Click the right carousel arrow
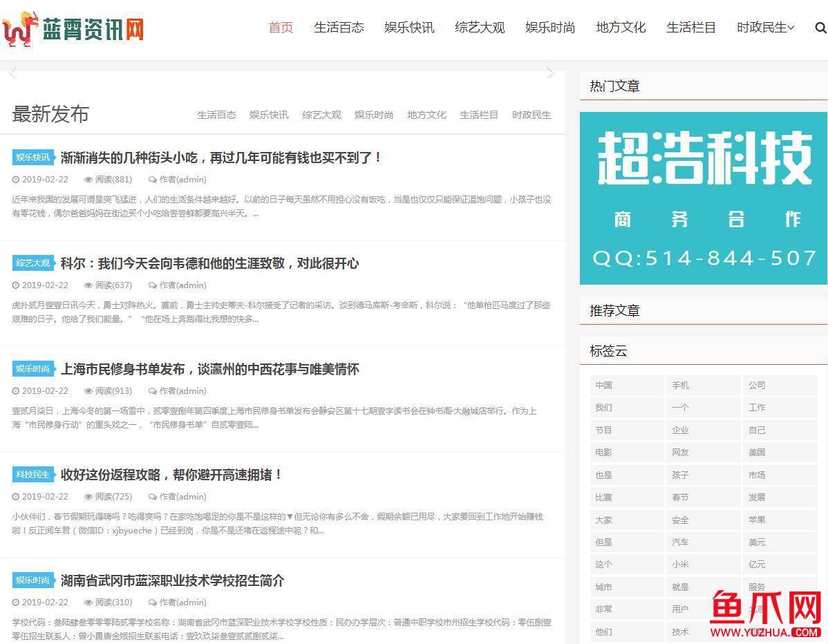The image size is (828, 644). pyautogui.click(x=552, y=71)
